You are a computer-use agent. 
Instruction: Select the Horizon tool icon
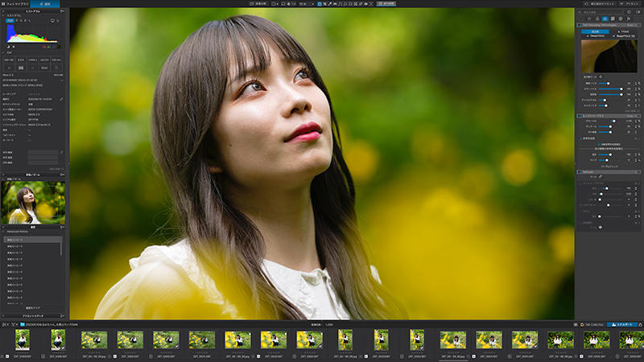(x=335, y=4)
